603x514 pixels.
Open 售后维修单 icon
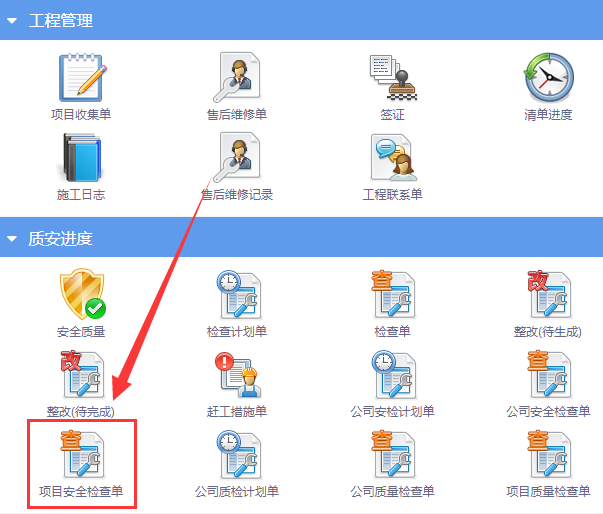click(237, 77)
